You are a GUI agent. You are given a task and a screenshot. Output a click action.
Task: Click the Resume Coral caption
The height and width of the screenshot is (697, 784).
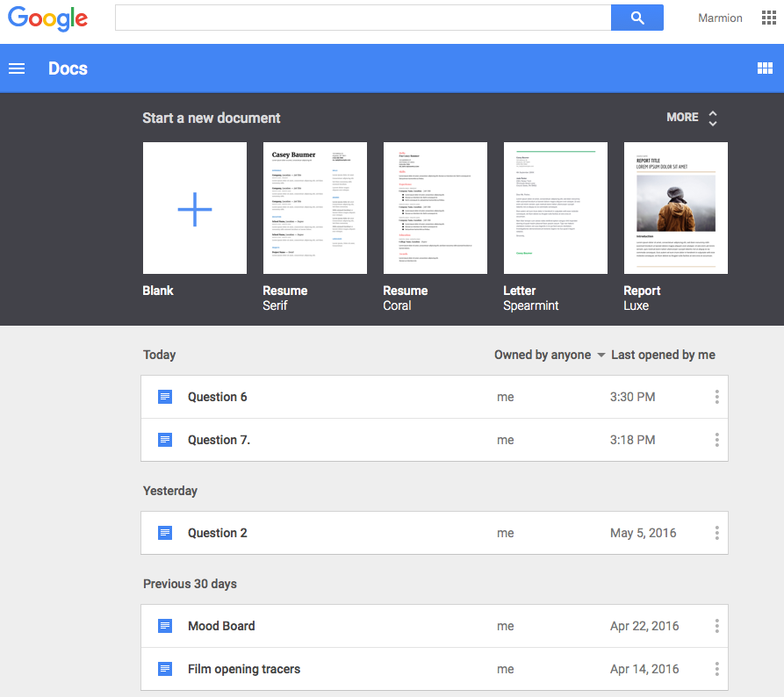click(406, 298)
